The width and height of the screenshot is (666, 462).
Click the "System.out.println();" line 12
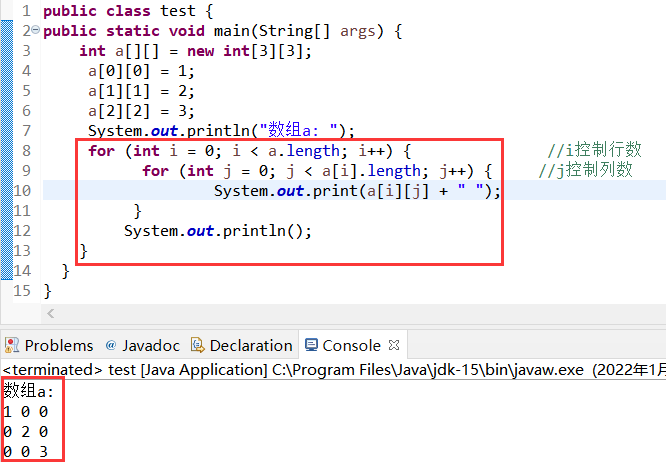(x=218, y=231)
